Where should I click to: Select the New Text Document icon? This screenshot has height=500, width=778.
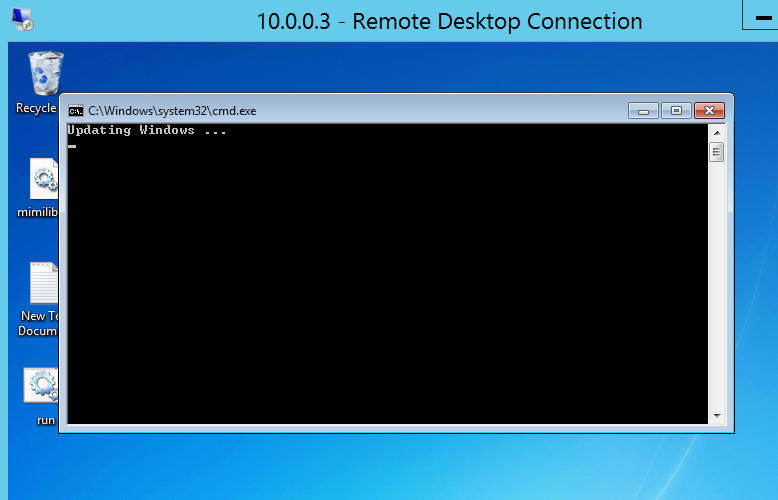click(44, 284)
